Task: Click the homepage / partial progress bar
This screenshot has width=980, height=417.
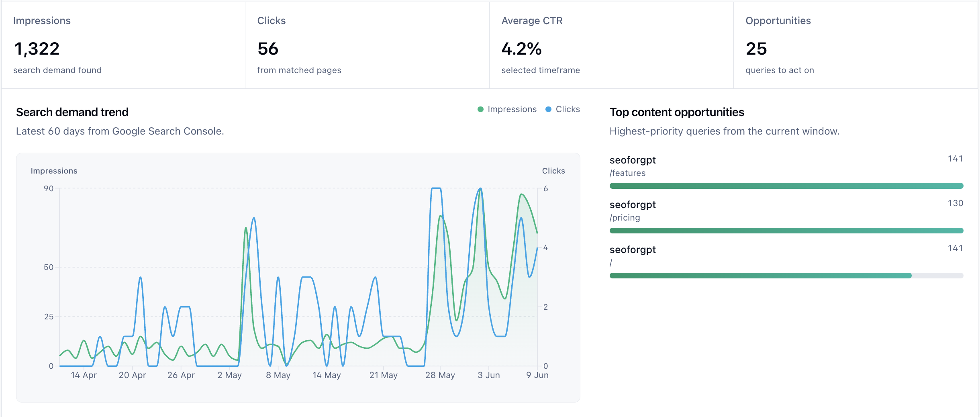Action: [786, 276]
